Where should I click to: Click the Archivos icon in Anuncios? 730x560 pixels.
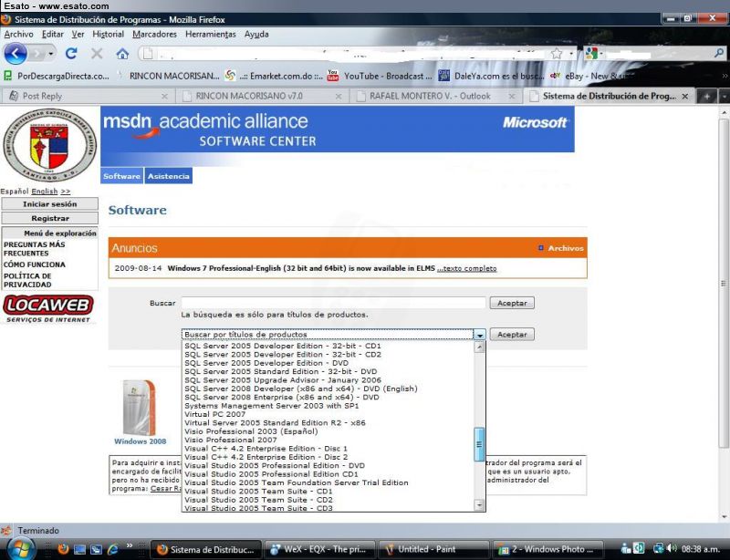click(540, 248)
